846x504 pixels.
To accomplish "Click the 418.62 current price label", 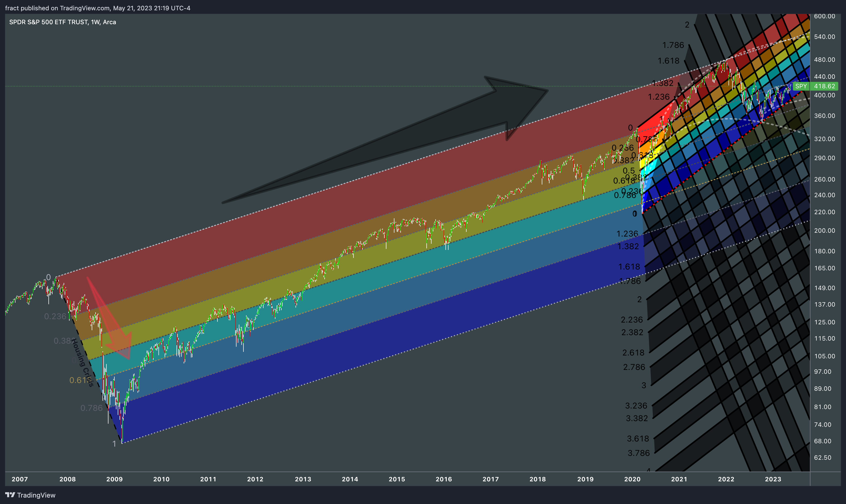I will click(x=824, y=86).
